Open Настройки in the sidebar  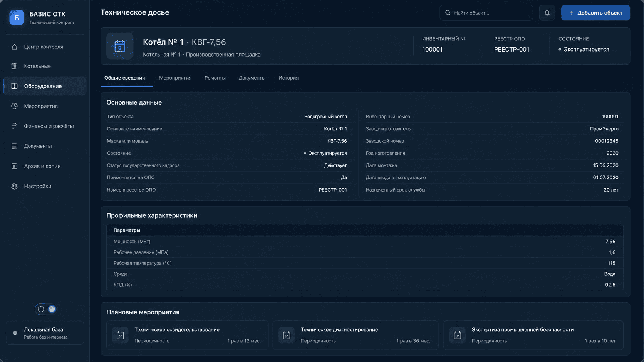tap(45, 186)
